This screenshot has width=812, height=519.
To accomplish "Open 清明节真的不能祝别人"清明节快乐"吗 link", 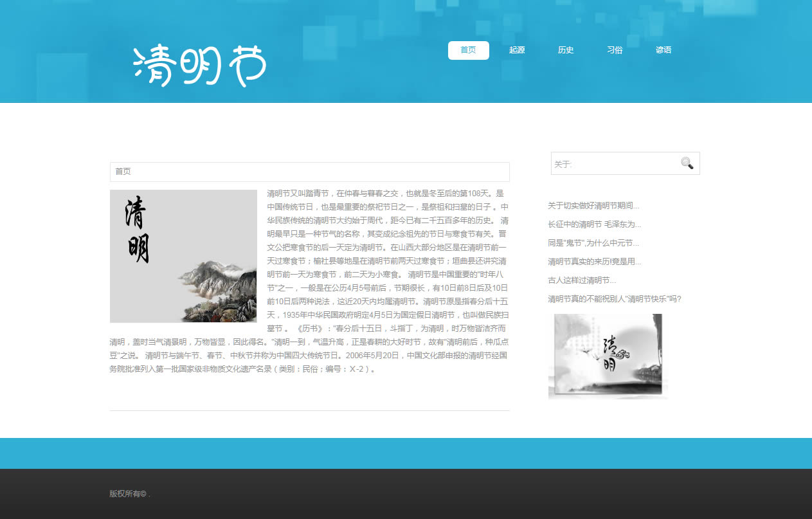I will pos(614,299).
